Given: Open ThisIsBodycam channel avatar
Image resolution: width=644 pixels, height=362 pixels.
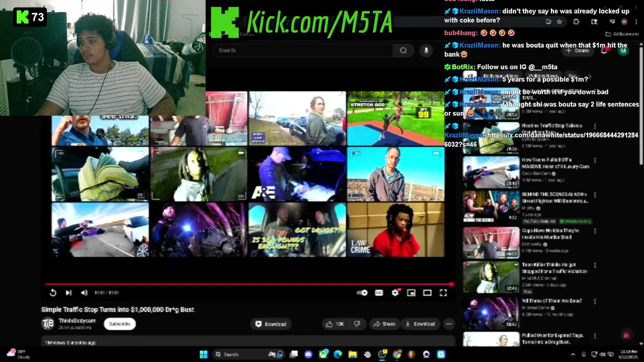Looking at the screenshot, I should (x=48, y=324).
